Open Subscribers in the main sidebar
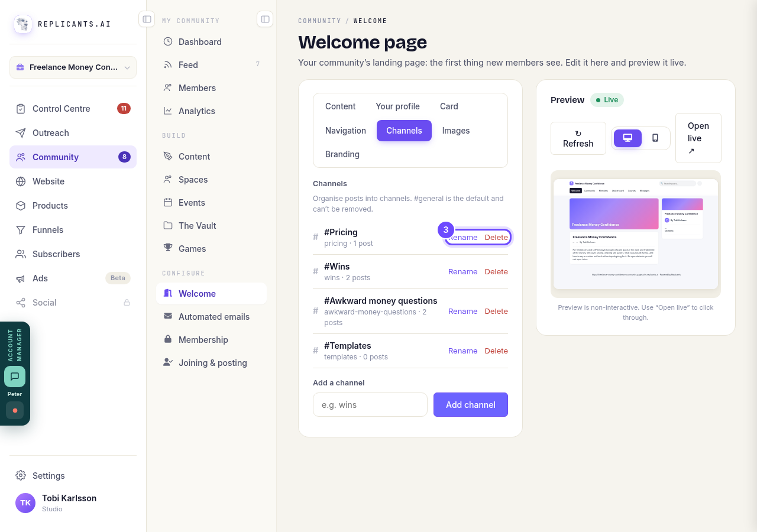Viewport: 757px width, 532px height. [73, 254]
